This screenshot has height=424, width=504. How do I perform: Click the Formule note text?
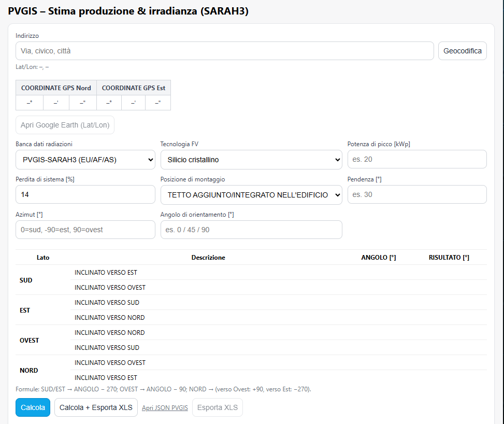(163, 389)
